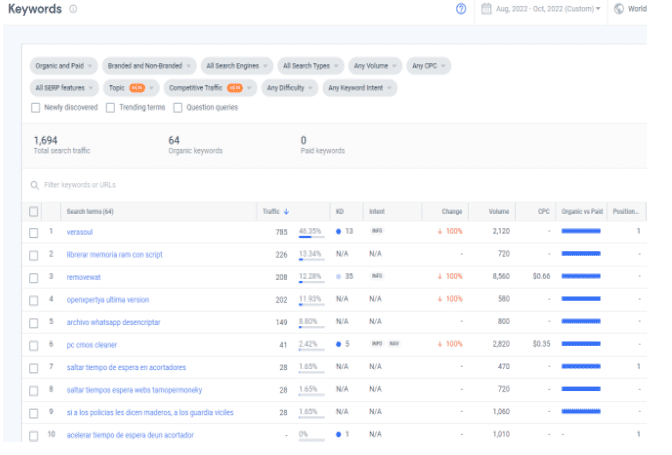The width and height of the screenshot is (672, 455).
Task: Click the help question mark icon
Action: [x=460, y=9]
